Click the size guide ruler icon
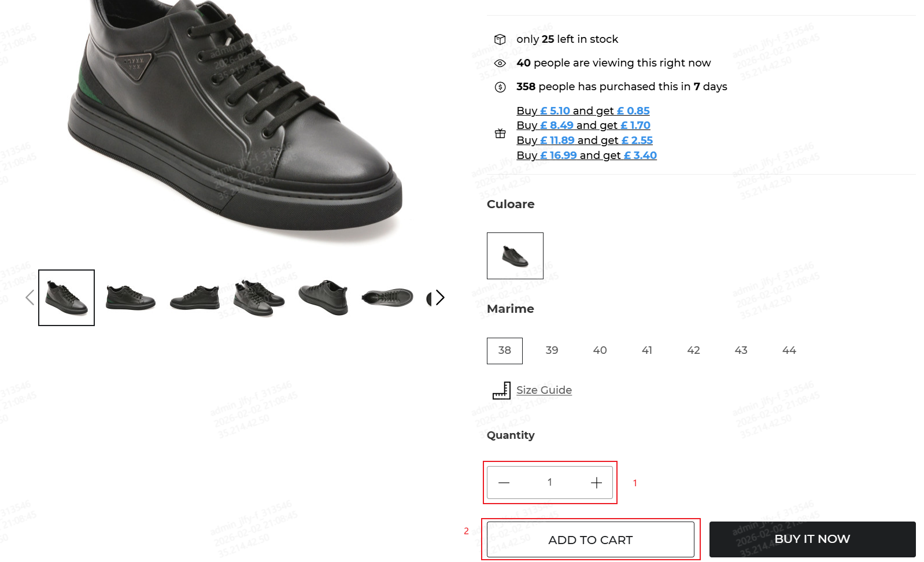The image size is (924, 562). 501,391
